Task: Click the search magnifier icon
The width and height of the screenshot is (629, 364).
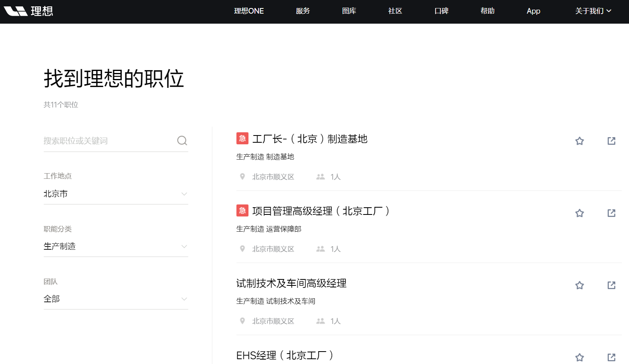Action: click(182, 141)
